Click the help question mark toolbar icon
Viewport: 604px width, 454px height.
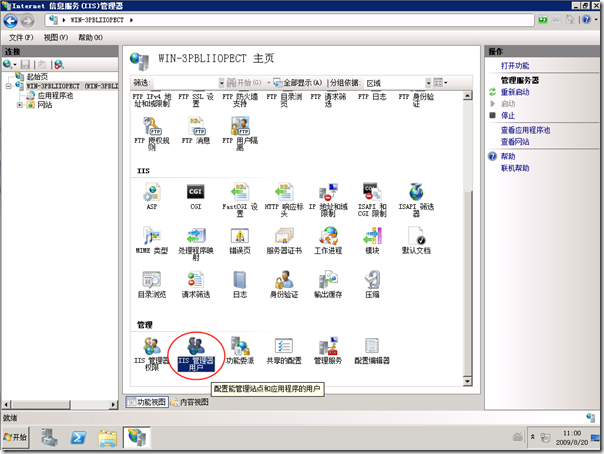(x=586, y=19)
